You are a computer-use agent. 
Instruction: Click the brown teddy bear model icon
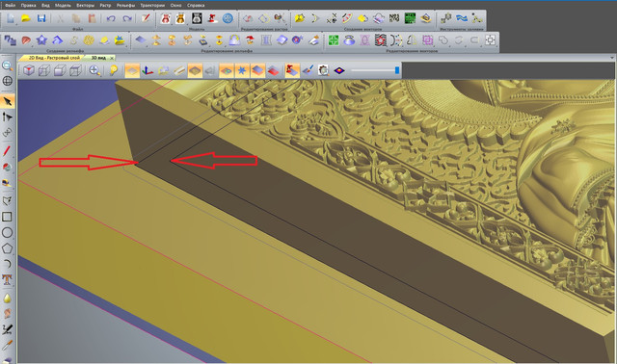pos(180,18)
